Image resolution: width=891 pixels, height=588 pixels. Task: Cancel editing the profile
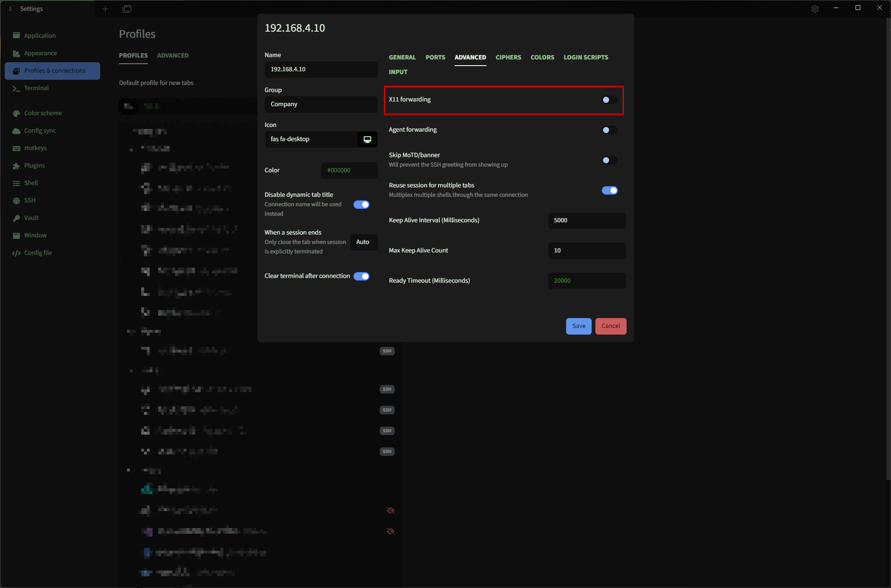pos(611,326)
